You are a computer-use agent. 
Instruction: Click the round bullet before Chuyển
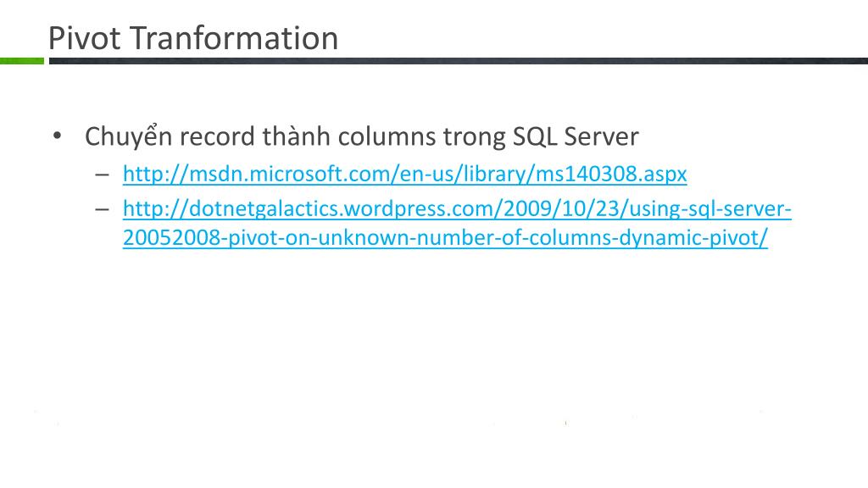57,136
